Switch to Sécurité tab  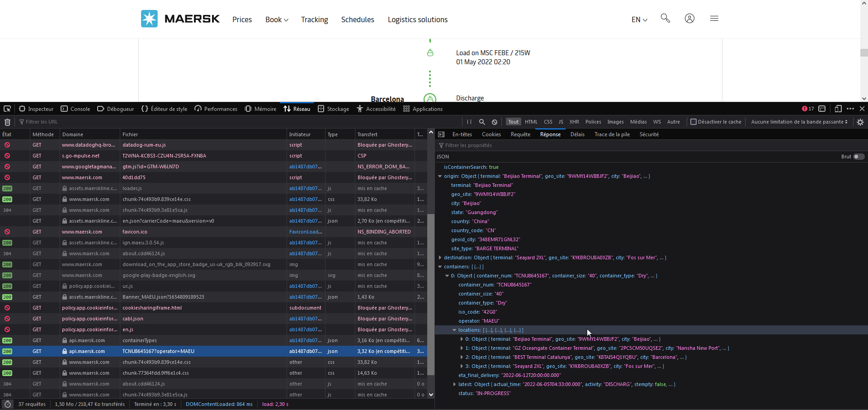[649, 134]
